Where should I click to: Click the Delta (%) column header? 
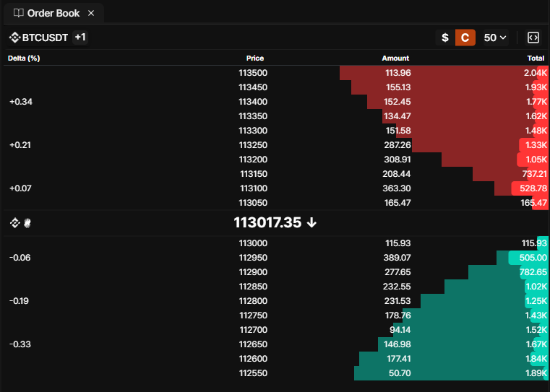(24, 58)
